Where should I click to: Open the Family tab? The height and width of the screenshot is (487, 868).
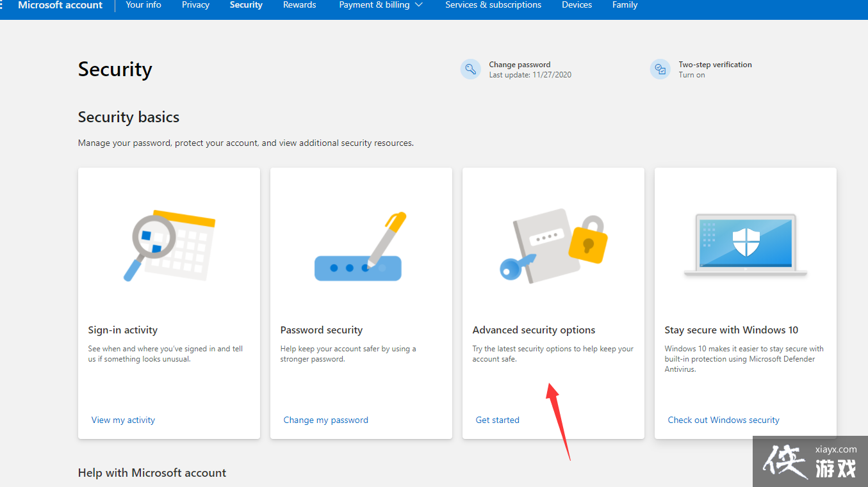click(x=625, y=5)
